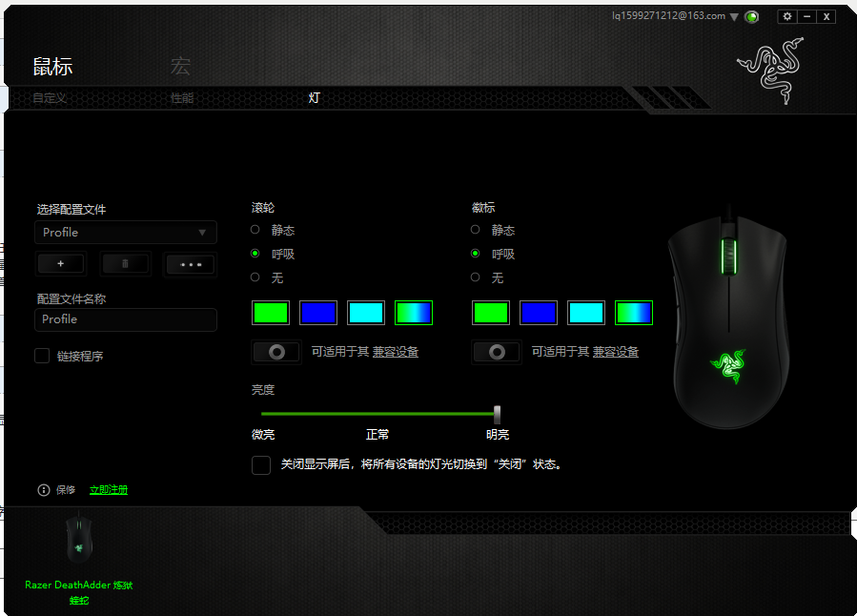Select 呼吸 for scroll wheel (滚轮)
857x616 pixels.
click(255, 254)
